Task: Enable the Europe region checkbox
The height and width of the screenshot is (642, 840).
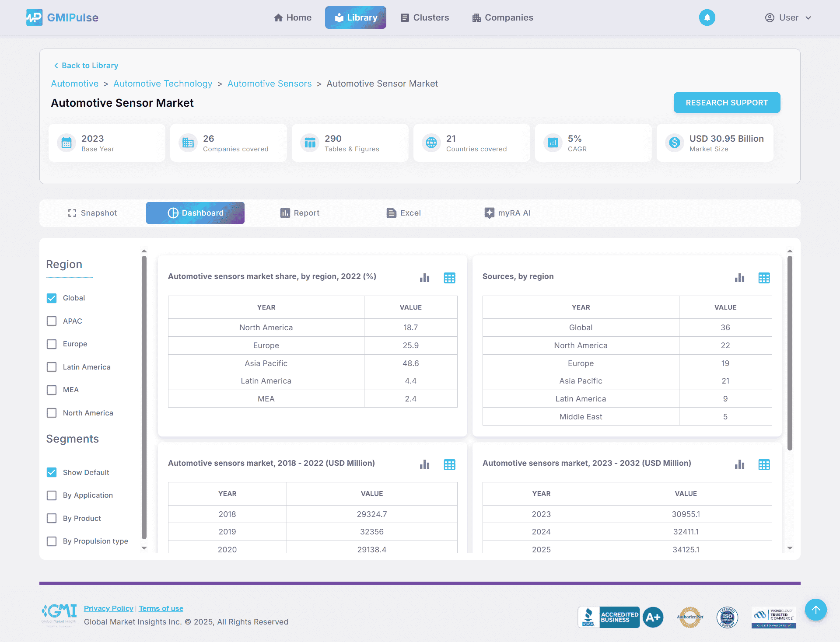Action: pos(52,344)
